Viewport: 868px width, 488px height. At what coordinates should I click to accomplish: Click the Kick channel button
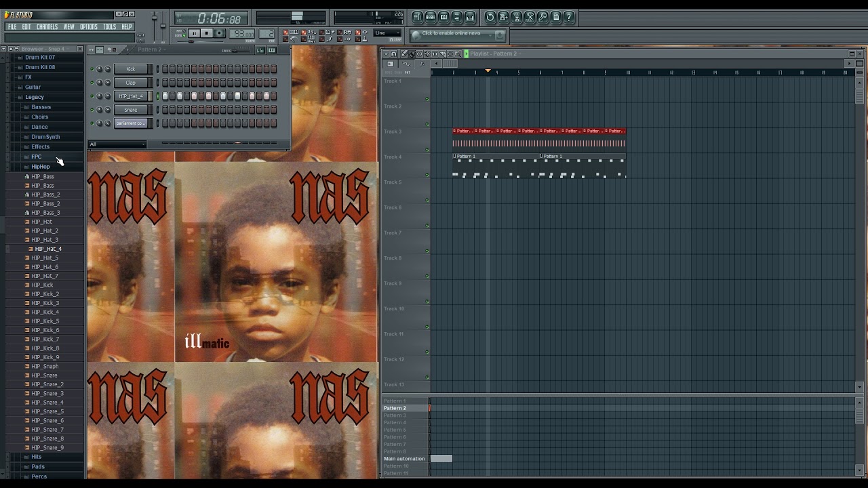[131, 69]
